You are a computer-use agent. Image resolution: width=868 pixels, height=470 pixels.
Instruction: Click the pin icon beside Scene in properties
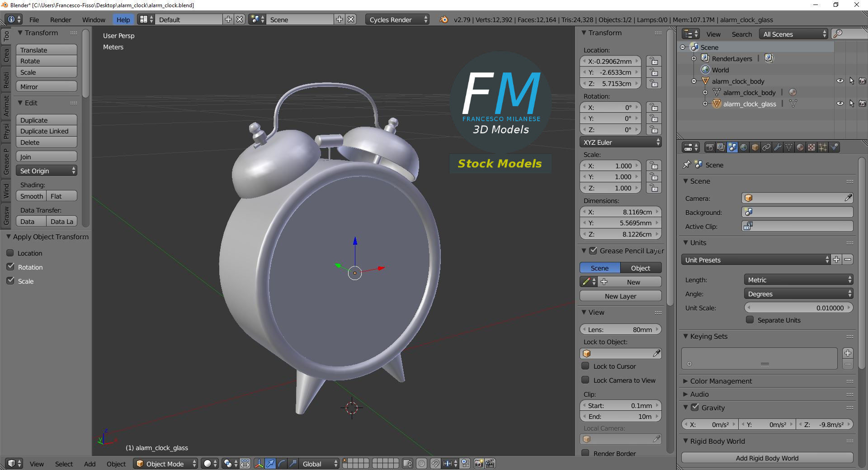(x=687, y=165)
